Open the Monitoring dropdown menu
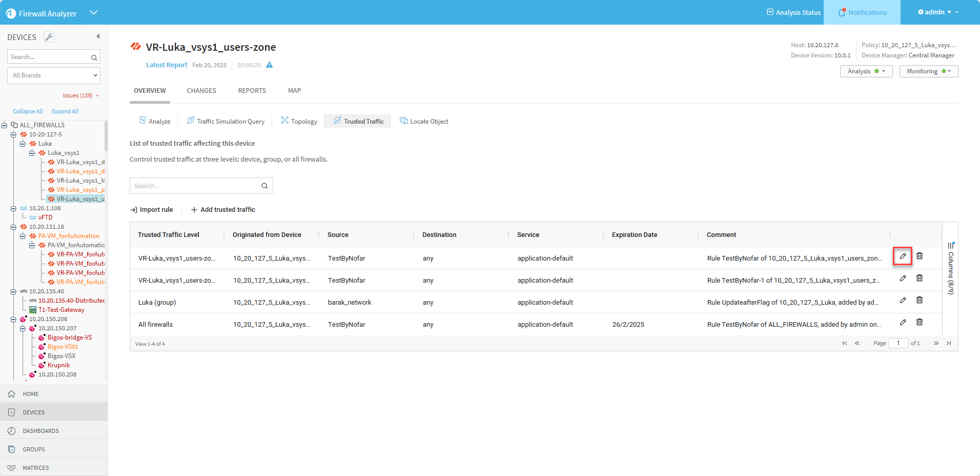Viewport: 980px width, 476px height. click(x=928, y=71)
